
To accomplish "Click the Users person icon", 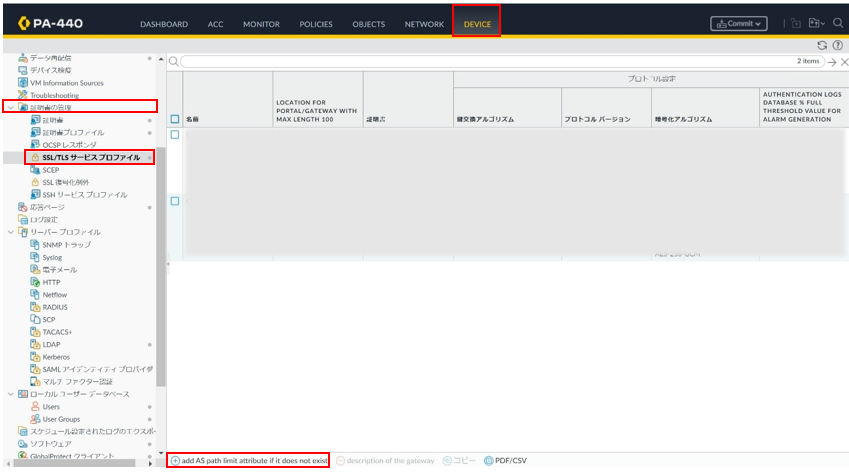I will [x=35, y=407].
